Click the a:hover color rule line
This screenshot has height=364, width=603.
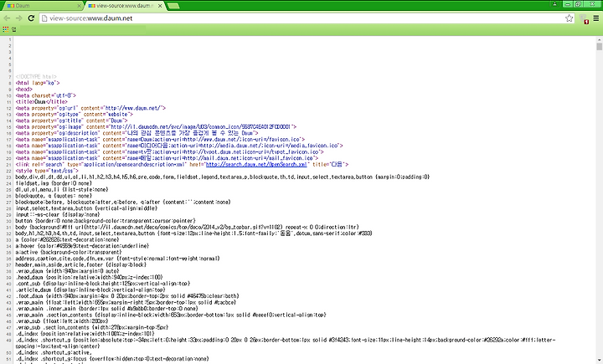pyautogui.click(x=82, y=246)
